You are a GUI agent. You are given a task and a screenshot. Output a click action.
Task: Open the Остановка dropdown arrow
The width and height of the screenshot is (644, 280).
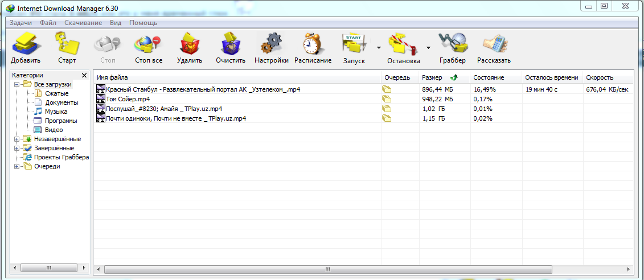pyautogui.click(x=428, y=48)
